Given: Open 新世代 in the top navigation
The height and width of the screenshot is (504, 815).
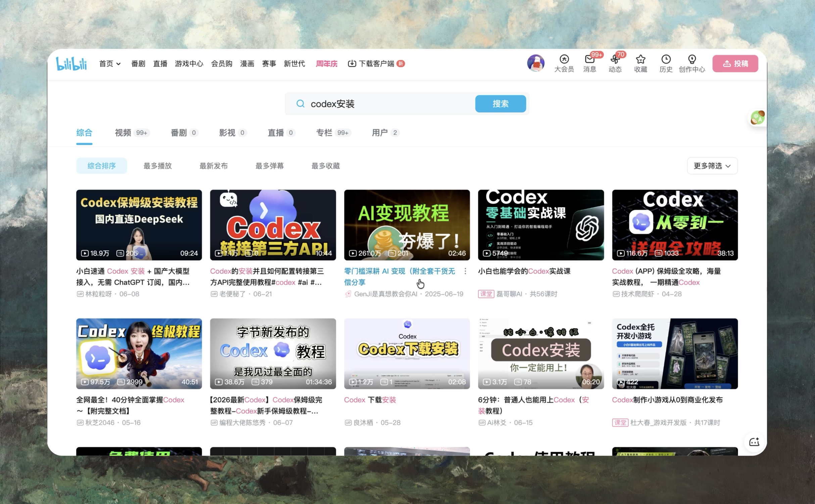Looking at the screenshot, I should coord(294,63).
